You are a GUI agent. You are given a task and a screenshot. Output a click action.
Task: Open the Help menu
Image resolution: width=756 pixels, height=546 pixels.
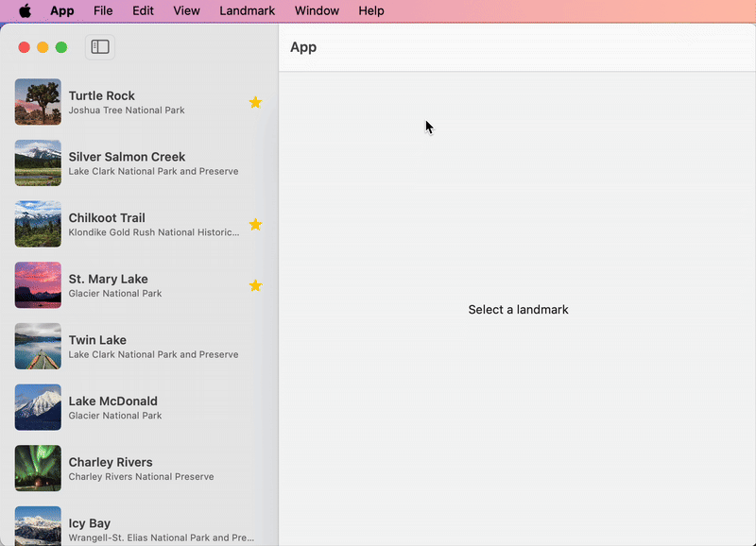coord(371,11)
